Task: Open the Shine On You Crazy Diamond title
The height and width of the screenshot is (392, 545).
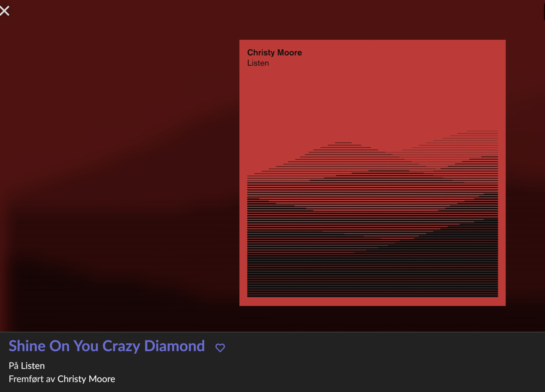Action: tap(107, 346)
